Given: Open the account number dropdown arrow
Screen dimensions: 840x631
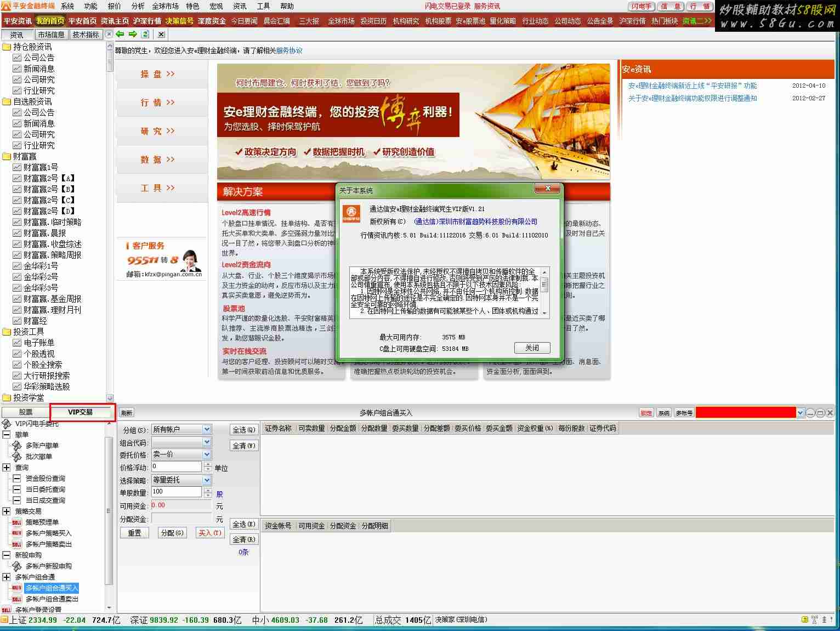Looking at the screenshot, I should pos(801,413).
